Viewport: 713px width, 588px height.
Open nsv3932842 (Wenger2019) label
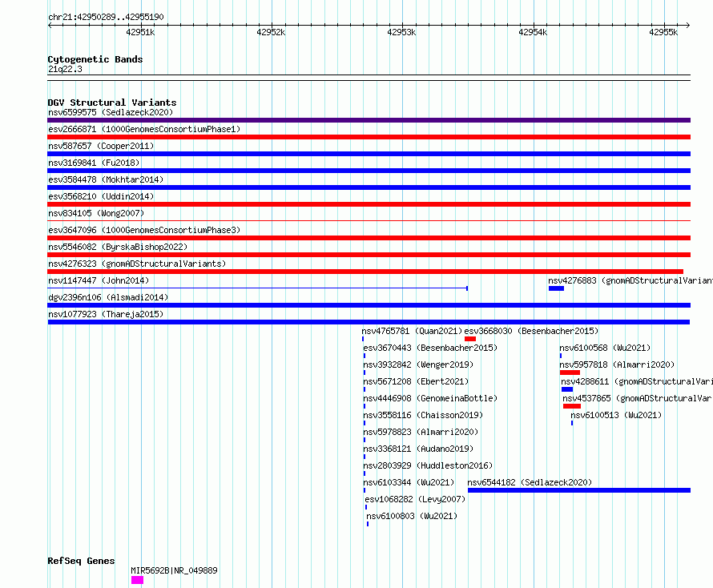(418, 364)
